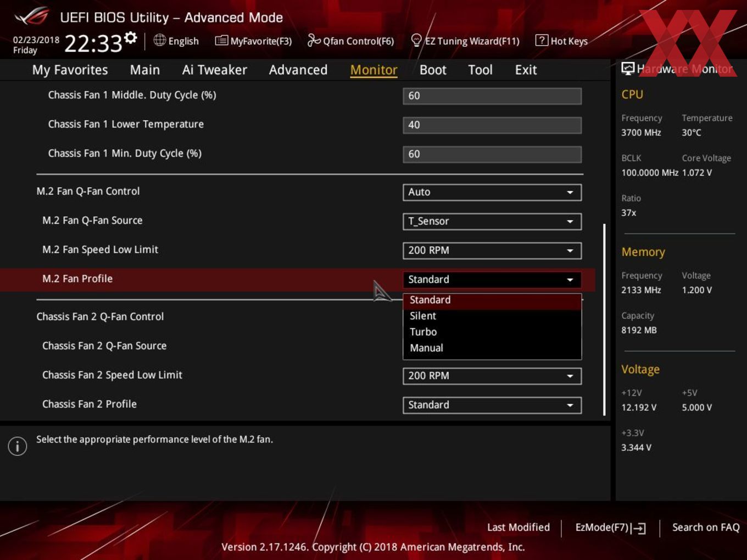The image size is (747, 560).
Task: Click Core Voltage value 1.072 V
Action: tap(697, 173)
